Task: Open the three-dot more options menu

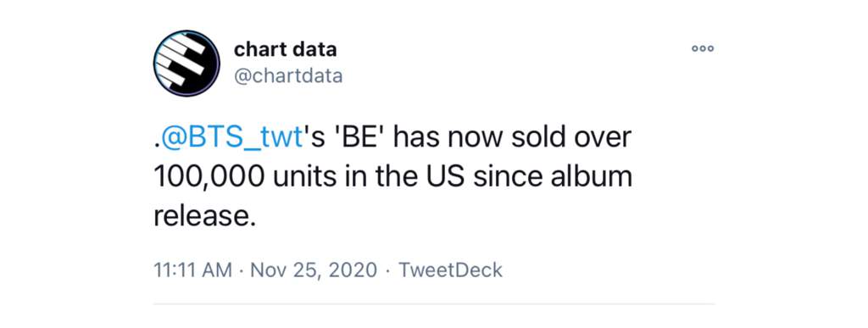Action: tap(703, 48)
